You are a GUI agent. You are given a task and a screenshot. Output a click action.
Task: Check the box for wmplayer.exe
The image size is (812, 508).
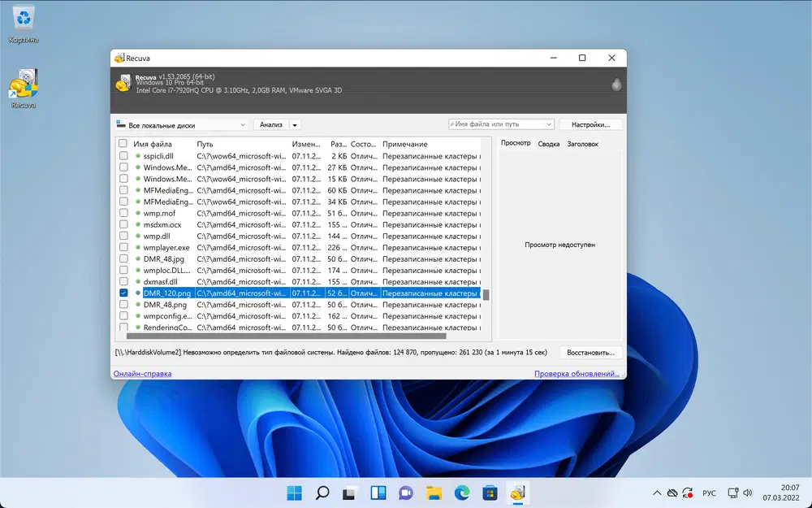coord(123,247)
